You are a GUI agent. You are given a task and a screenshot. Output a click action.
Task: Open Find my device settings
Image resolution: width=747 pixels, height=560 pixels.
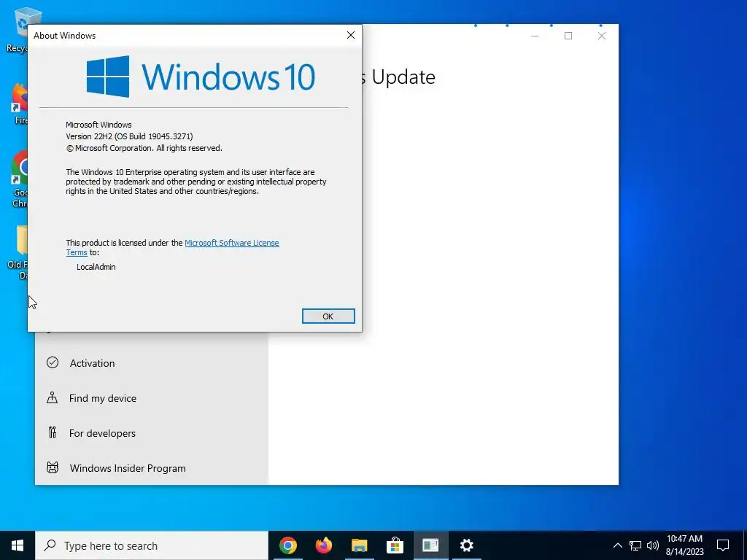pyautogui.click(x=152, y=398)
